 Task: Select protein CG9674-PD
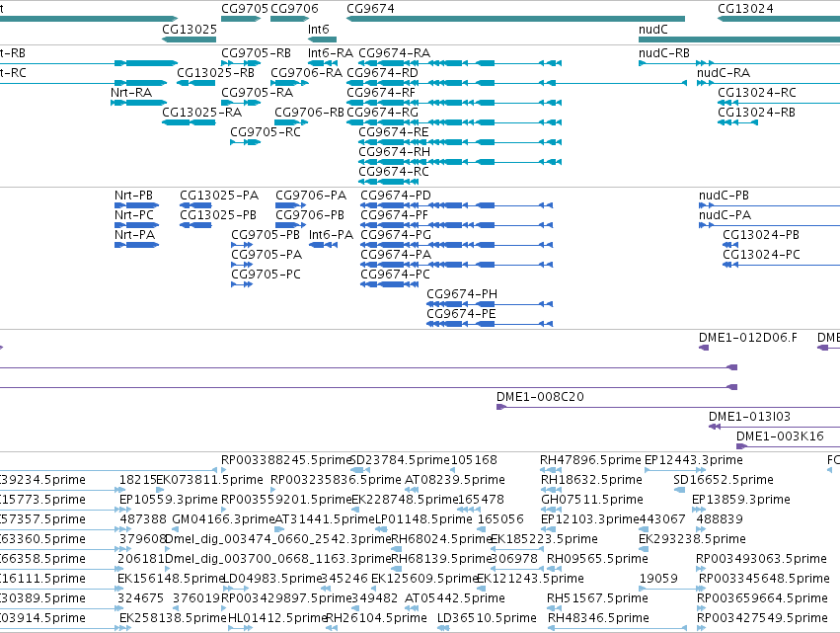pos(396,196)
